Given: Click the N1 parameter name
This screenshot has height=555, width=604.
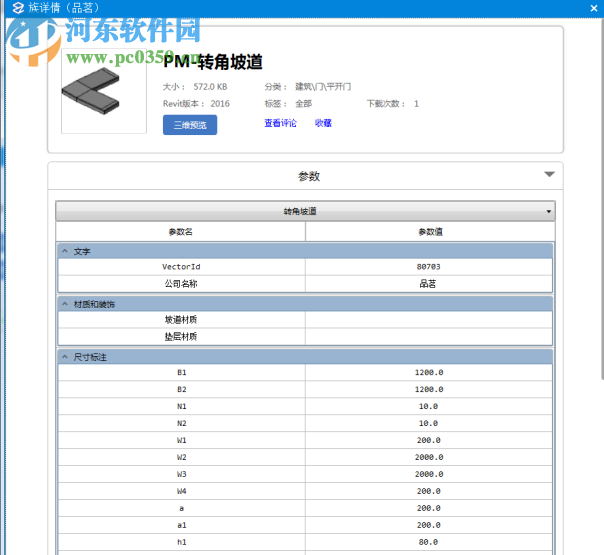Looking at the screenshot, I should (x=182, y=406).
